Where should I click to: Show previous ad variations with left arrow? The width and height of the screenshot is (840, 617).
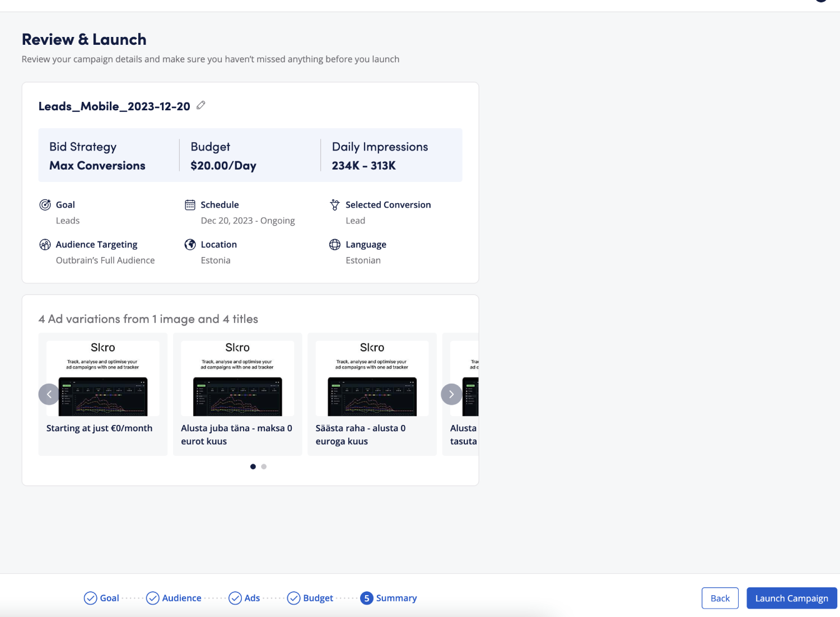49,394
